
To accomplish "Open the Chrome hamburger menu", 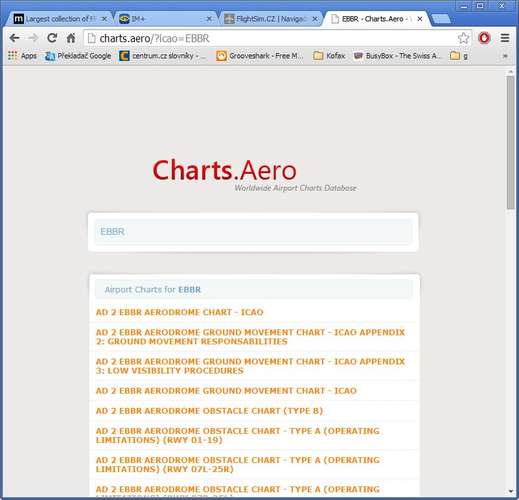I will tap(505, 38).
